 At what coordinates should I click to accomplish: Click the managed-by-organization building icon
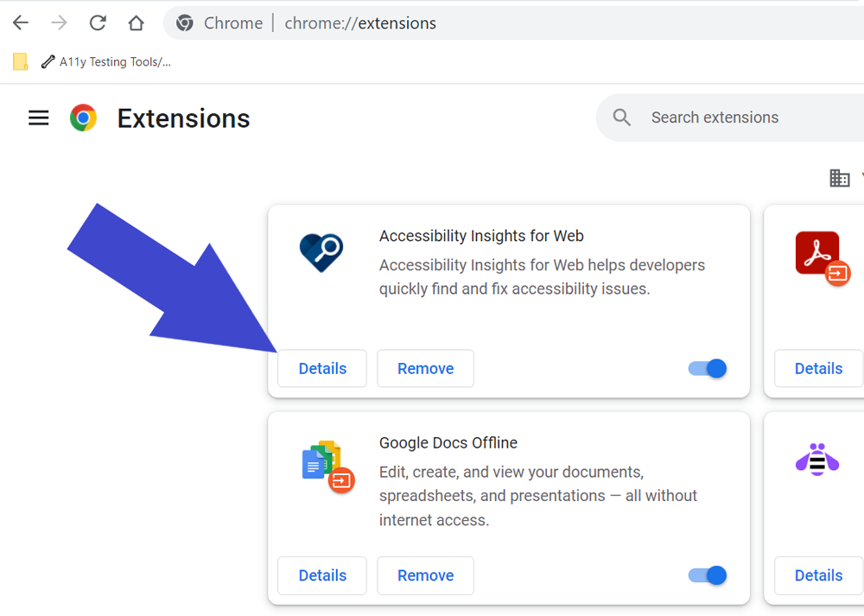[x=839, y=178]
